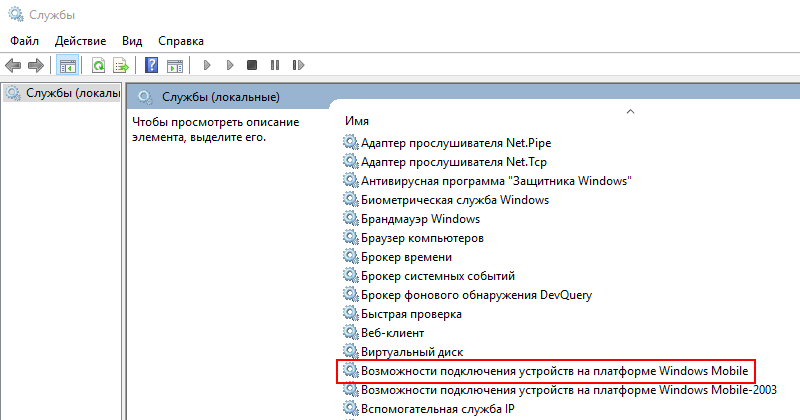
Task: Select the Адаптер прослушивателя Net.Tcp service
Action: 444,162
